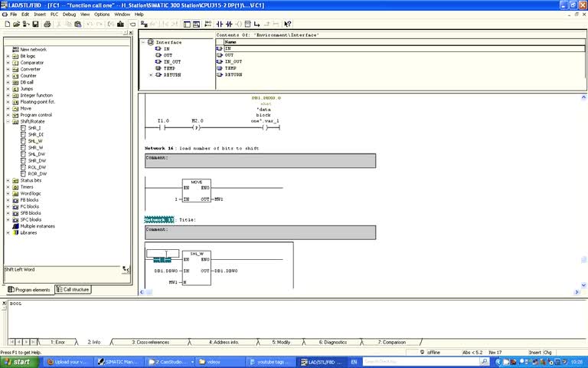Click the editor scroll-up arrow

coord(583,97)
